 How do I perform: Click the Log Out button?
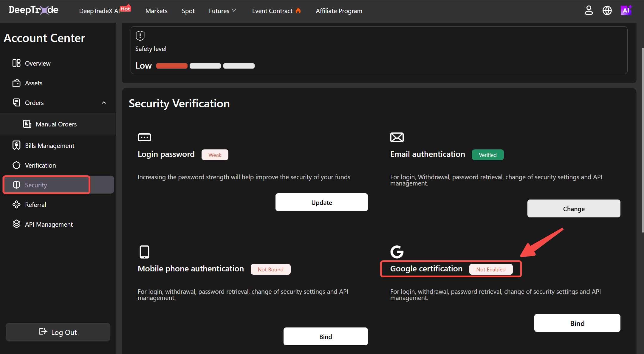[x=58, y=332]
